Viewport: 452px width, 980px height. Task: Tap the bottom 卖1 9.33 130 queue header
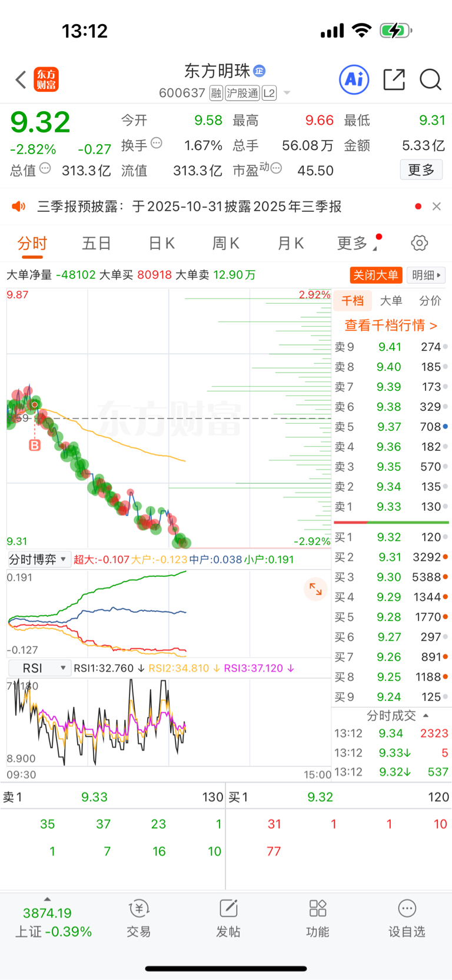pos(112,797)
